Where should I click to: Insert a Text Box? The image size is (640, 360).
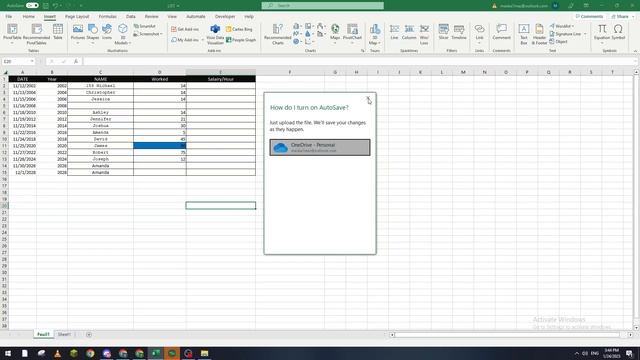click(x=524, y=34)
